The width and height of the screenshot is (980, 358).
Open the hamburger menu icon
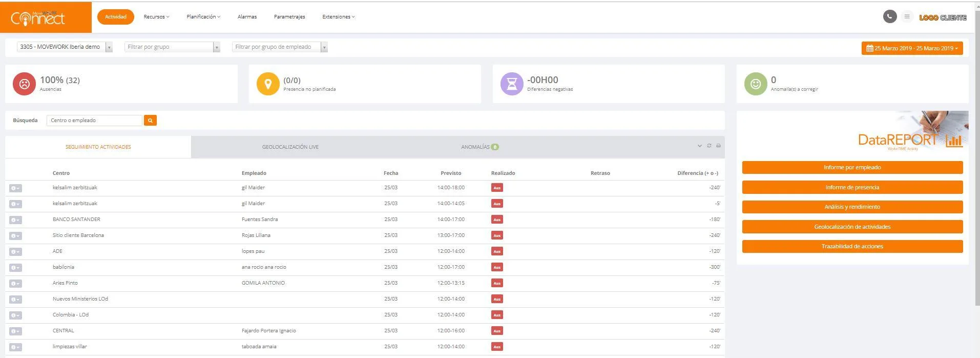907,17
